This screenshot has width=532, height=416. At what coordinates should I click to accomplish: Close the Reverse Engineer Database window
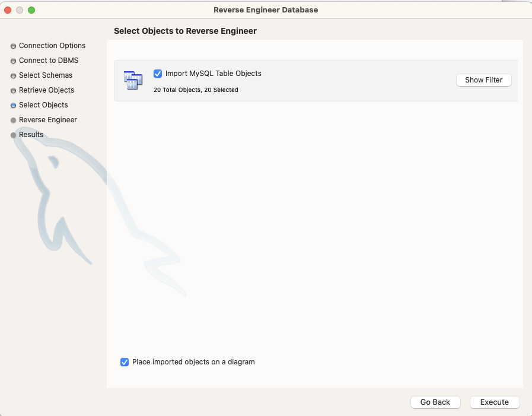tap(8, 10)
